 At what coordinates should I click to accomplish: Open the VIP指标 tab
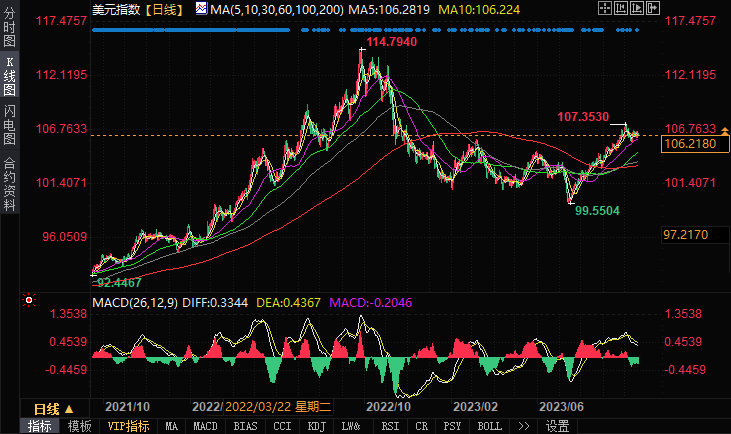[x=127, y=426]
